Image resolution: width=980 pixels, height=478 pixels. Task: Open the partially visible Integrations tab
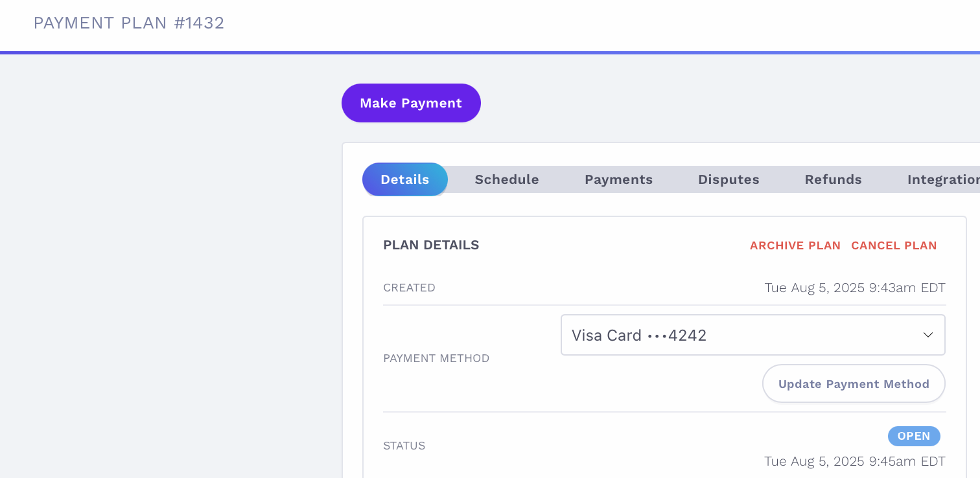click(943, 179)
